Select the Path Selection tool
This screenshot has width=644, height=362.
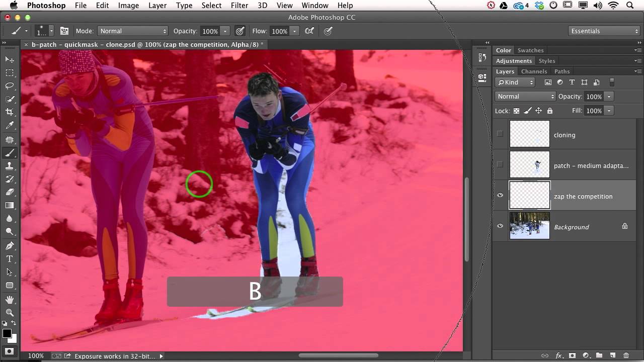point(10,272)
